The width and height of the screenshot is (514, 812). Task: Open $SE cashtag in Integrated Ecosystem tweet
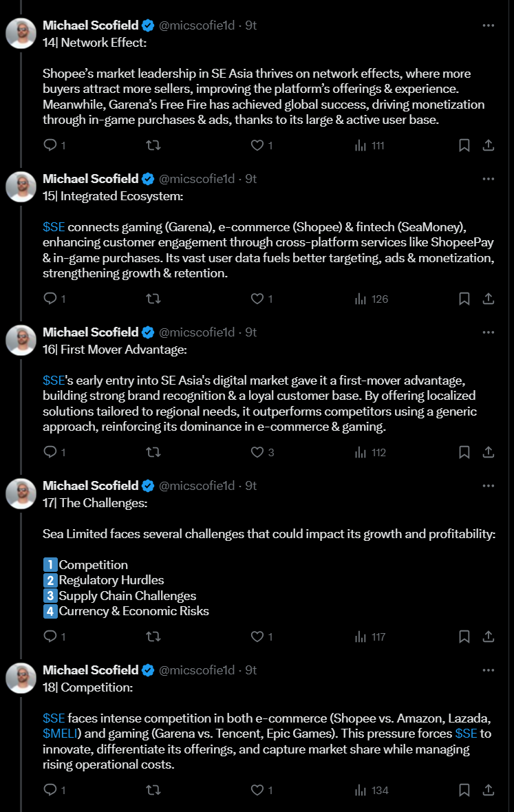click(54, 226)
